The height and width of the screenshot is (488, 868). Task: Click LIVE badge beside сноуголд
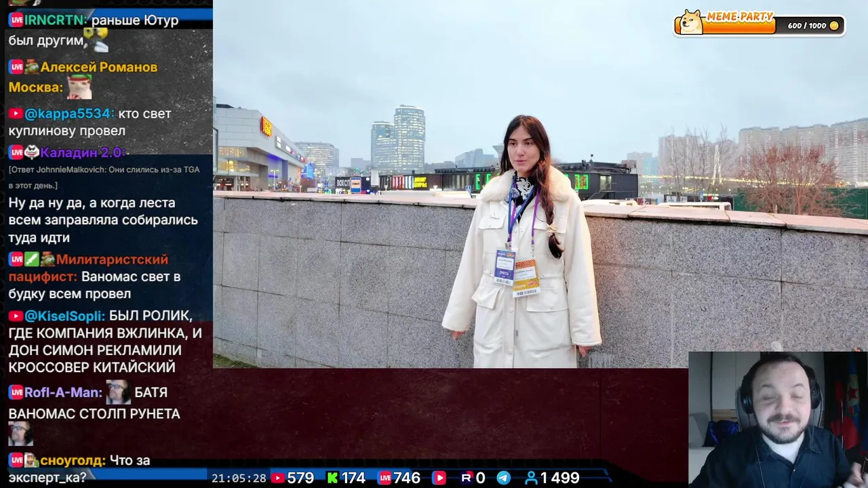click(x=16, y=460)
